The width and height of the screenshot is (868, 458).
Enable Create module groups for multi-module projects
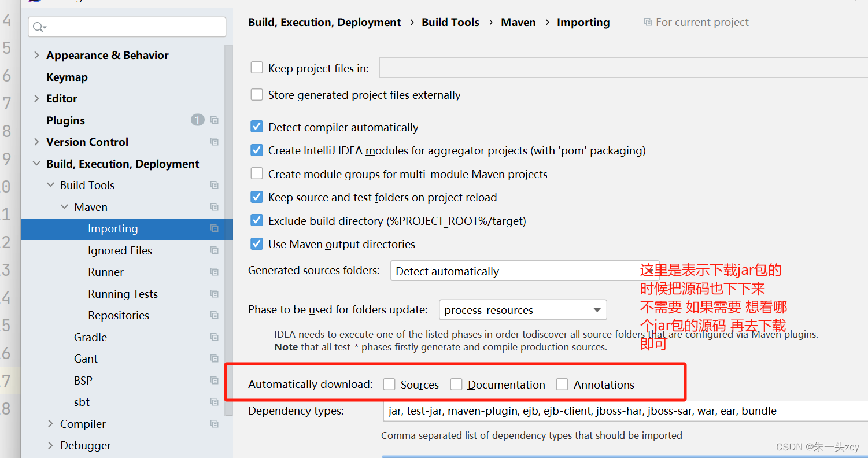click(x=257, y=173)
